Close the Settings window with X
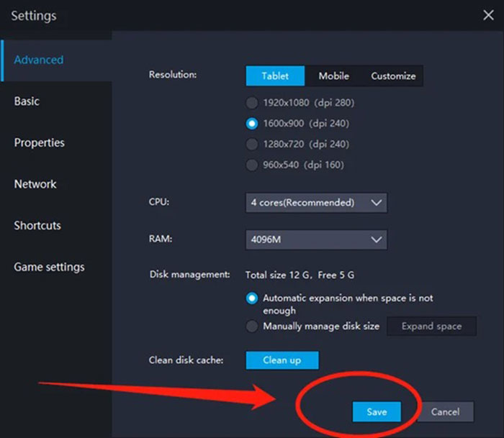Screen dimensions: 504x438 (487, 15)
